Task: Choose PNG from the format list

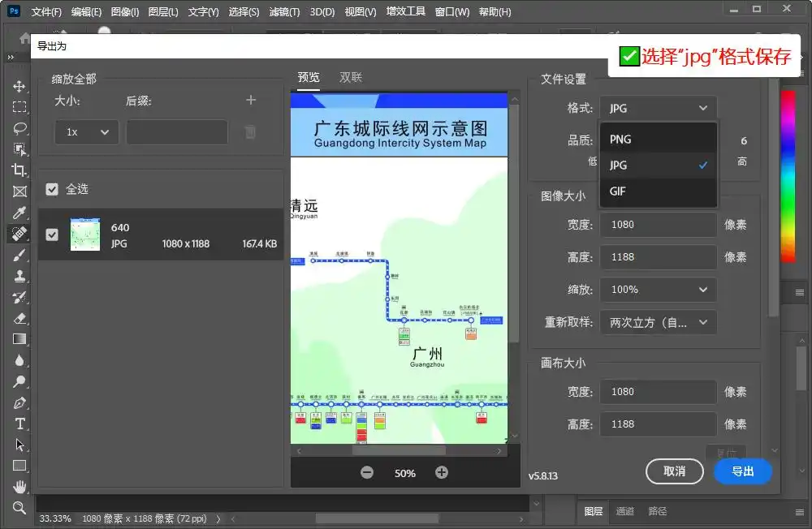Action: pos(620,140)
